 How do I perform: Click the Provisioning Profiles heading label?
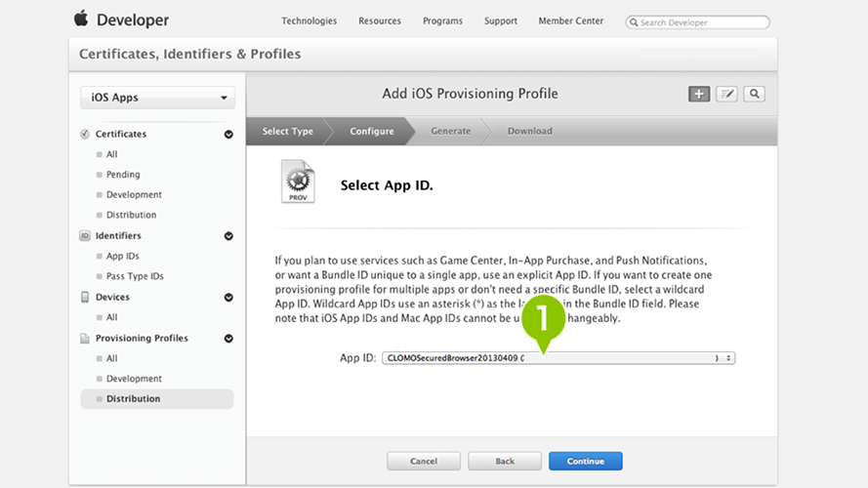point(142,338)
